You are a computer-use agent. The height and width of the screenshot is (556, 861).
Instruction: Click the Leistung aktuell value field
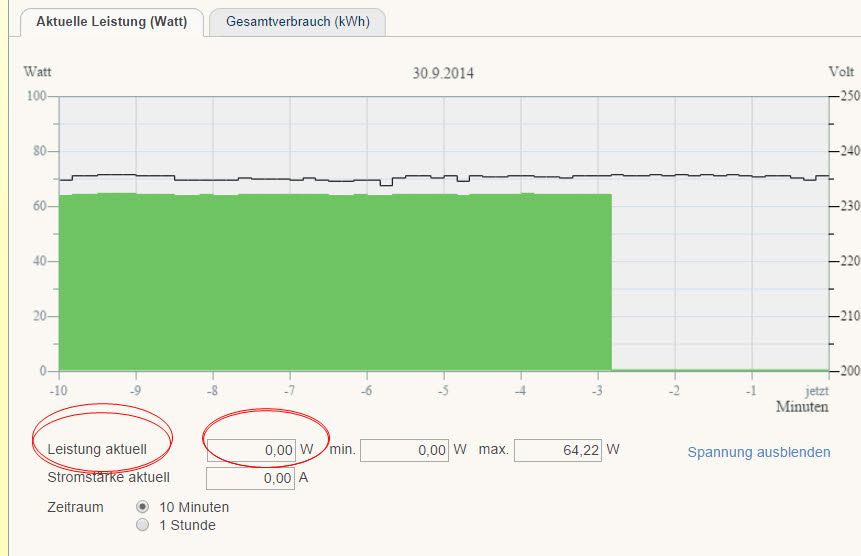click(251, 451)
